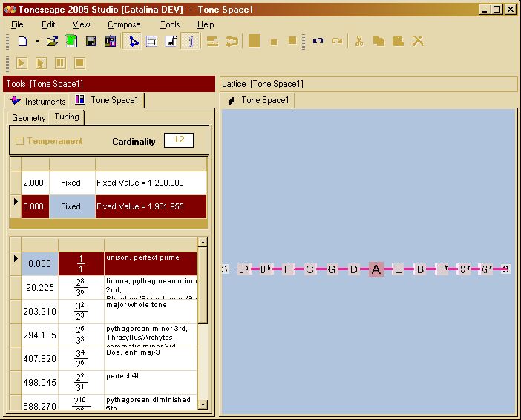521x420 pixels.
Task: Toggle the Temperament checkbox
Action: (19, 141)
